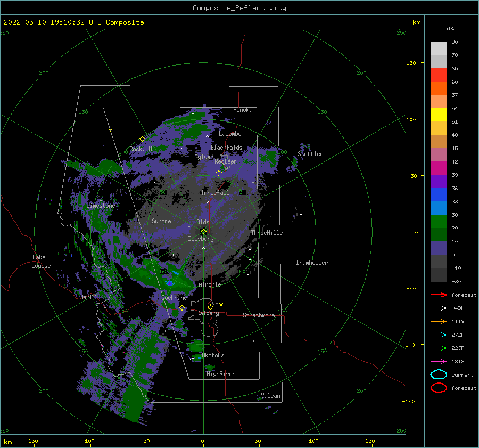The image size is (479, 448).
Task: Click the magenta 18TS arrow in legend
Action: [439, 362]
